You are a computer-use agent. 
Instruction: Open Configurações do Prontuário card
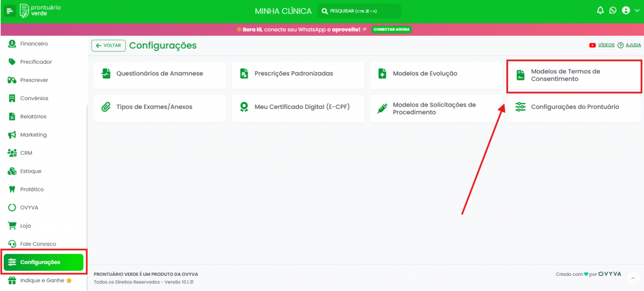(x=574, y=107)
